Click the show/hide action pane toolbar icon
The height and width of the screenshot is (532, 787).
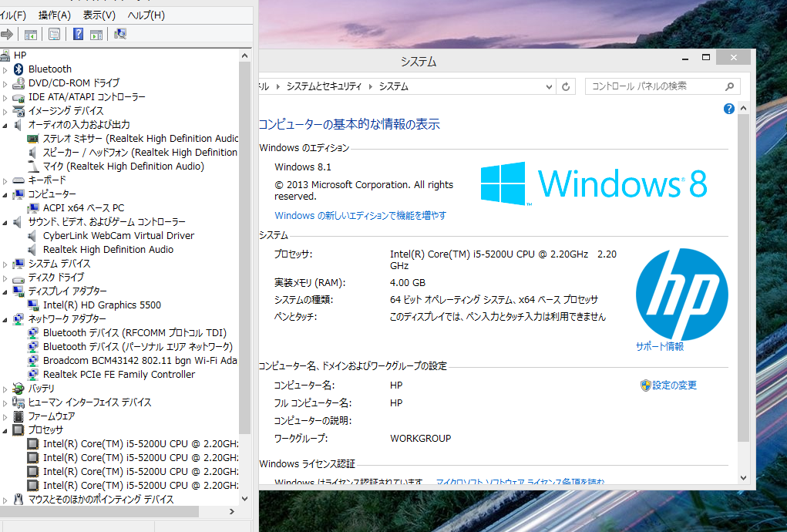coord(96,34)
